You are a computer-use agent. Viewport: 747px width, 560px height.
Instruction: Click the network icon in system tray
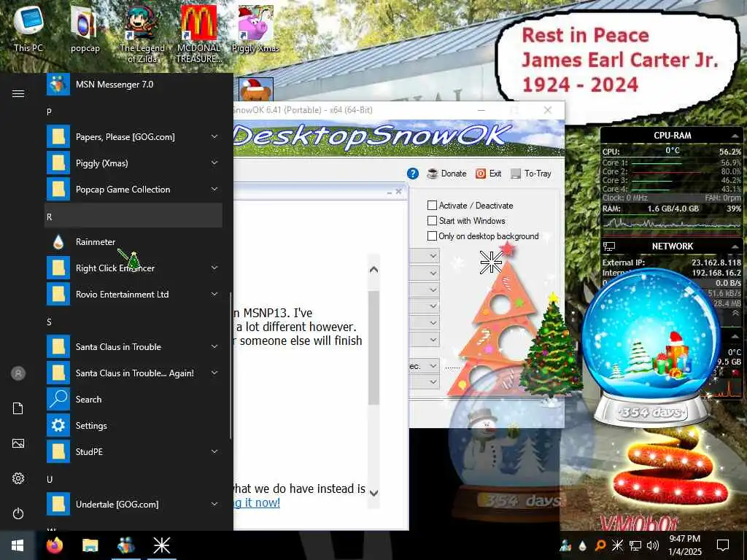click(635, 545)
